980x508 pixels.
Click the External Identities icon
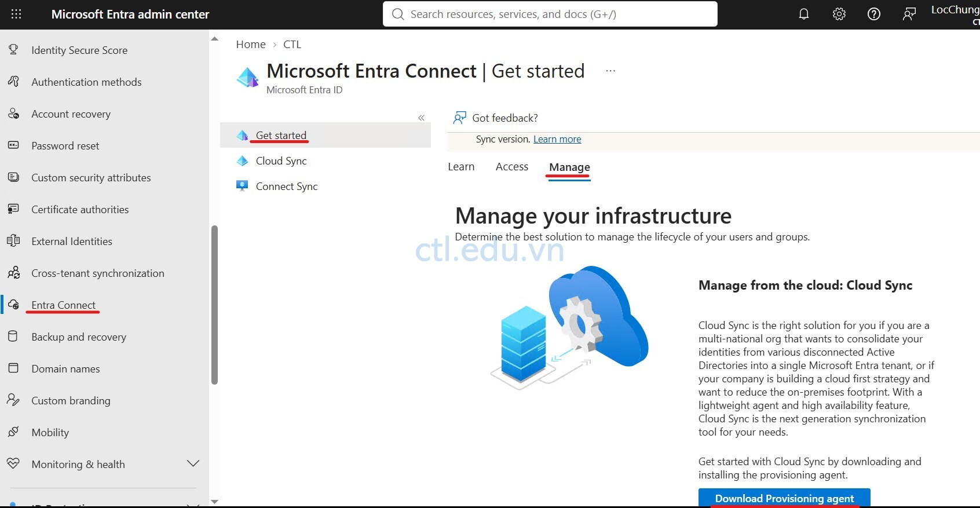point(13,241)
